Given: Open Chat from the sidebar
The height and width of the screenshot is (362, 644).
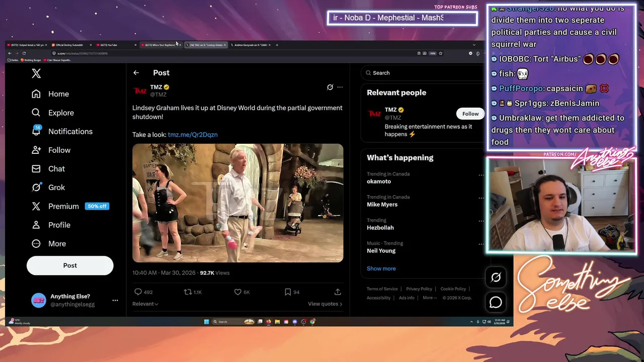Looking at the screenshot, I should (x=48, y=168).
